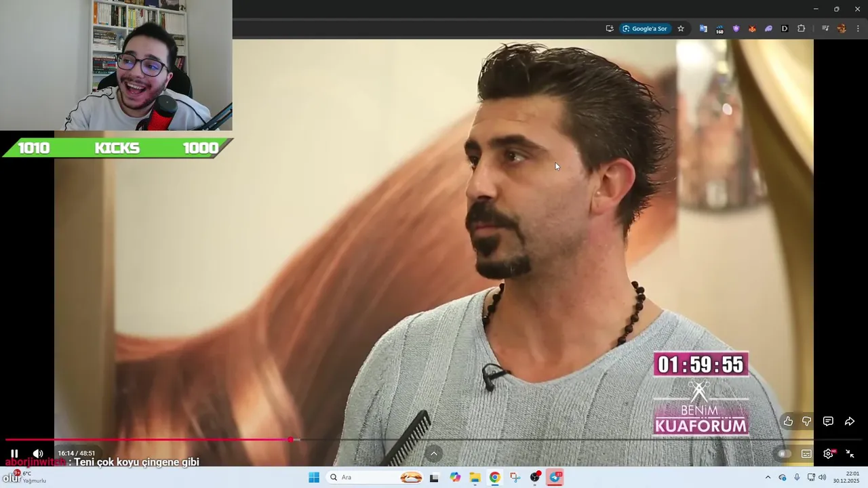The image size is (868, 488).
Task: Click the video progress bar scrubber
Action: coord(290,440)
